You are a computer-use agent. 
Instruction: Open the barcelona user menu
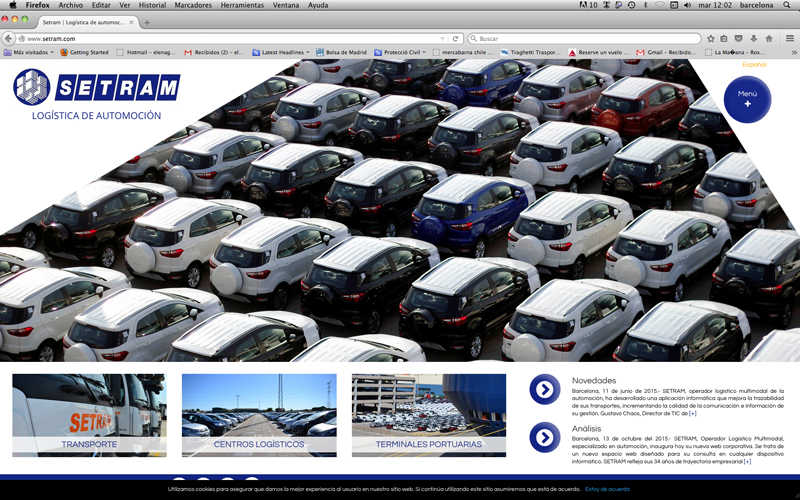click(756, 5)
